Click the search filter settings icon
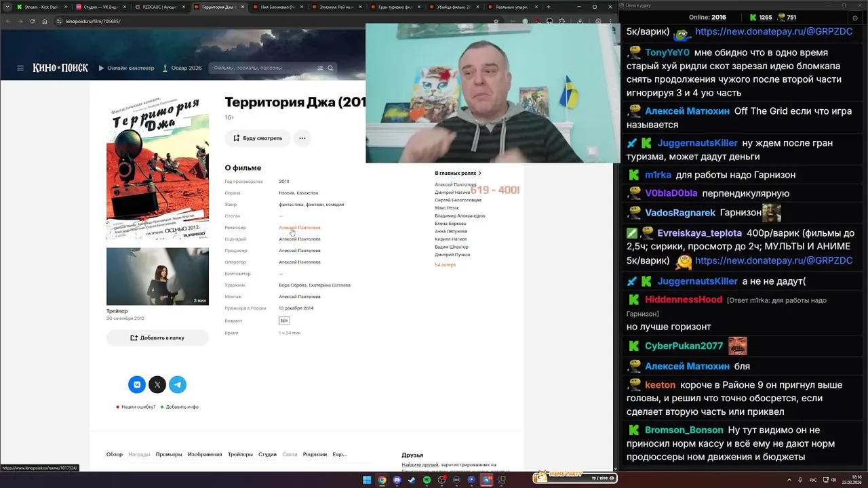The width and height of the screenshot is (868, 488). point(321,68)
